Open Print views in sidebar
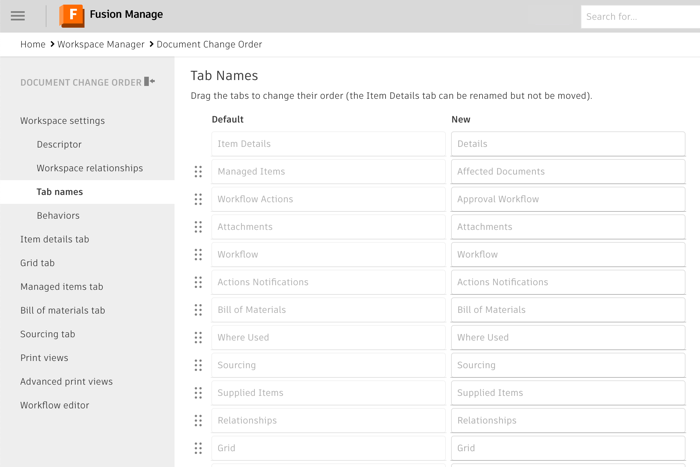The height and width of the screenshot is (467, 700). (44, 357)
